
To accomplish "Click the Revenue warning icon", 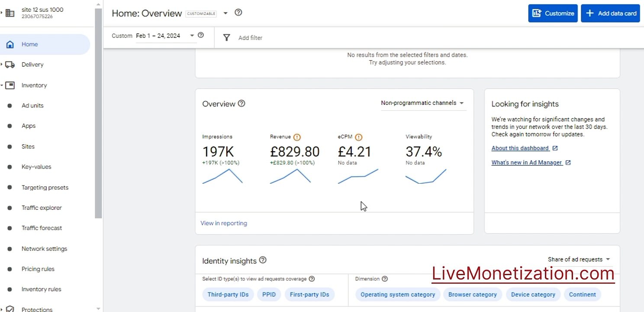I will click(x=297, y=137).
